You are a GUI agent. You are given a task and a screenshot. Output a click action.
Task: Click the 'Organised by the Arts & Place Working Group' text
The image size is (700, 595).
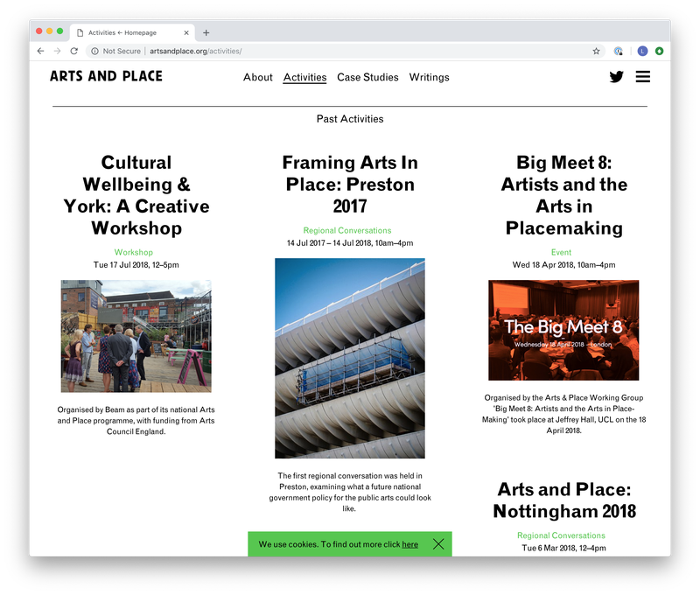tap(563, 414)
